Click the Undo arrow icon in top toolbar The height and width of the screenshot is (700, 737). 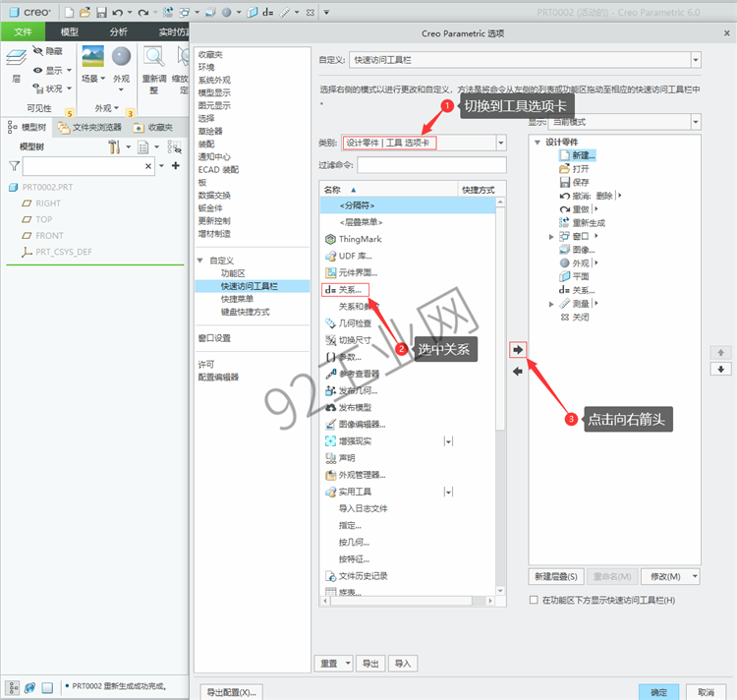click(x=118, y=13)
